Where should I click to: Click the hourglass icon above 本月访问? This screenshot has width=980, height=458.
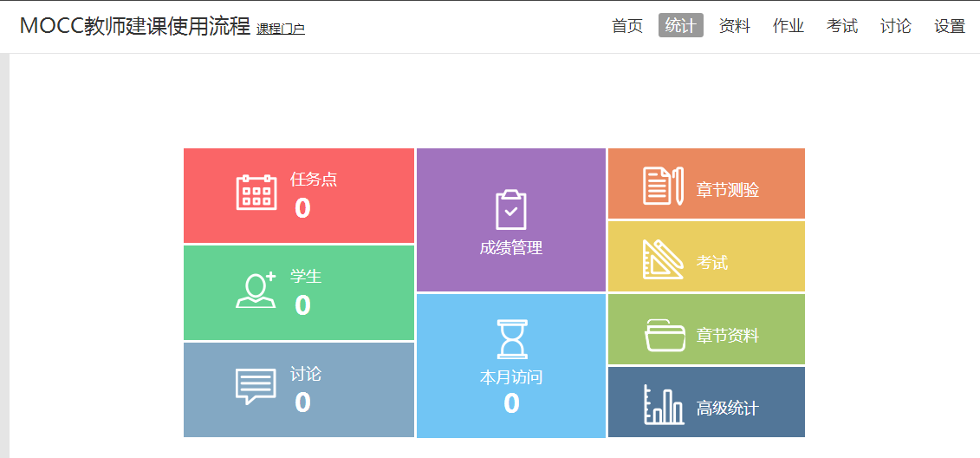click(x=511, y=339)
